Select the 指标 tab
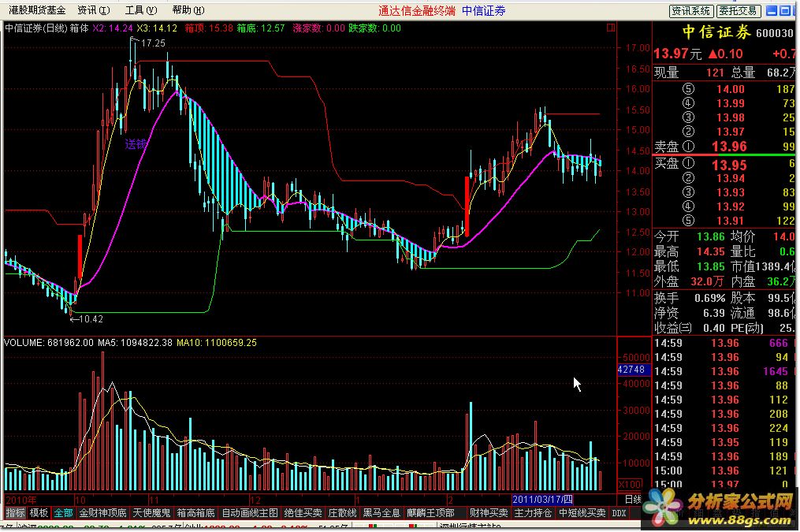 pyautogui.click(x=15, y=512)
